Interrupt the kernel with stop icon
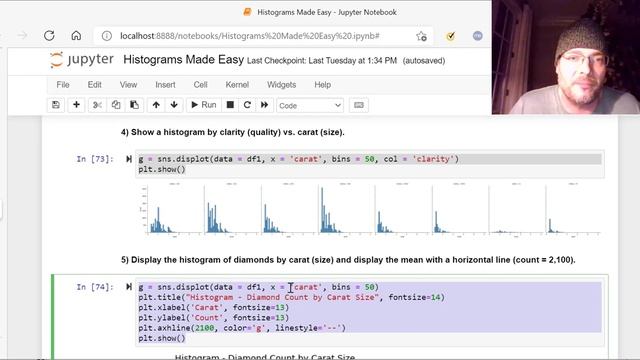The image size is (640, 360). (230, 105)
